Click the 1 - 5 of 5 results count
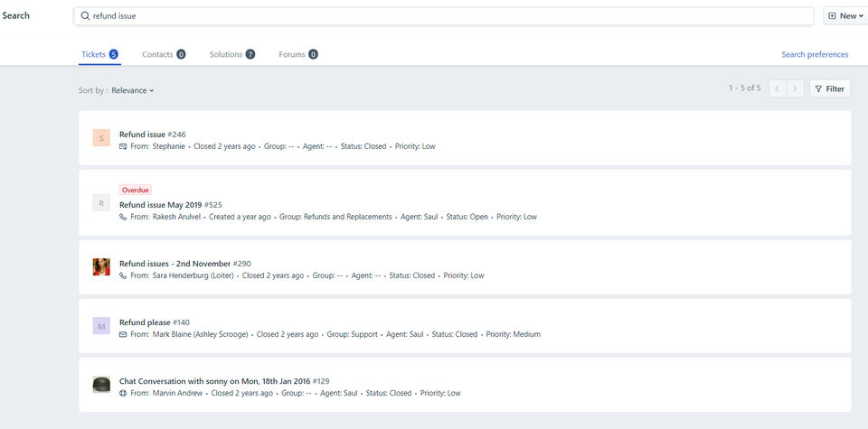This screenshot has width=868, height=429. pos(744,88)
